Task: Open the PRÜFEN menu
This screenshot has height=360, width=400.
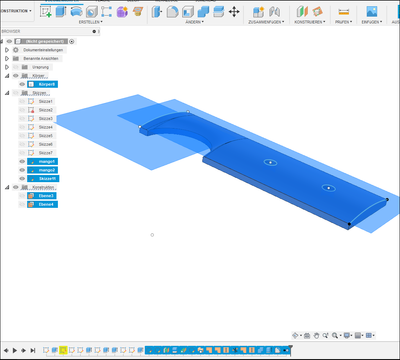Action: (x=343, y=22)
